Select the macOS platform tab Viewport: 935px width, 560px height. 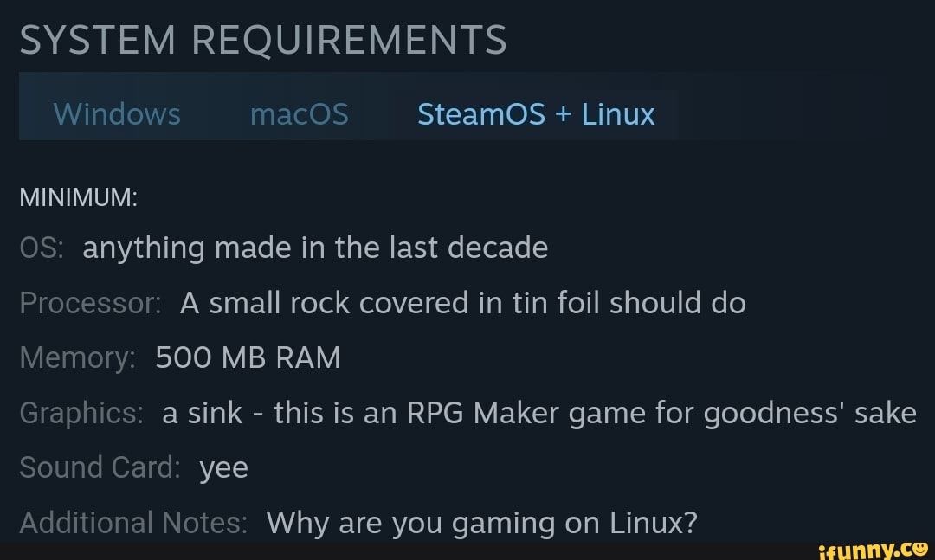point(299,113)
